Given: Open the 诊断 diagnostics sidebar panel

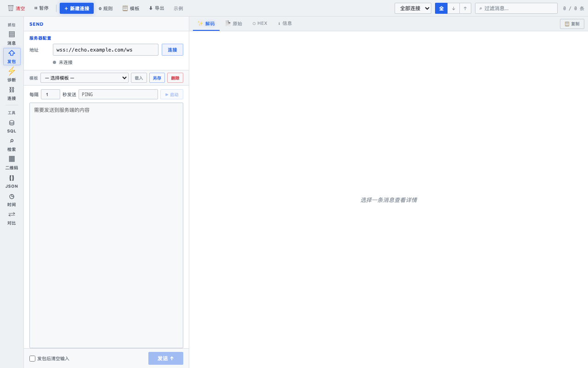Looking at the screenshot, I should (11, 75).
